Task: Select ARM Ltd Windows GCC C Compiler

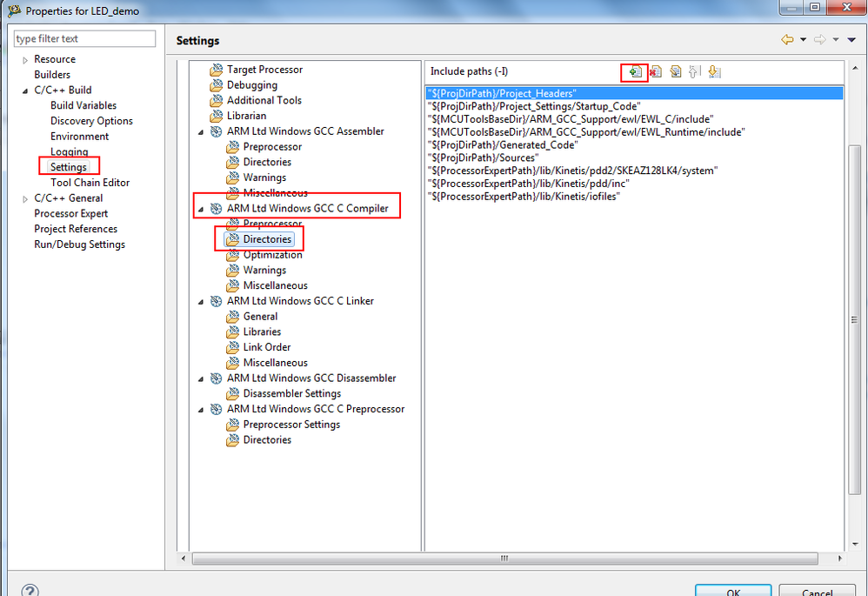Action: click(307, 208)
